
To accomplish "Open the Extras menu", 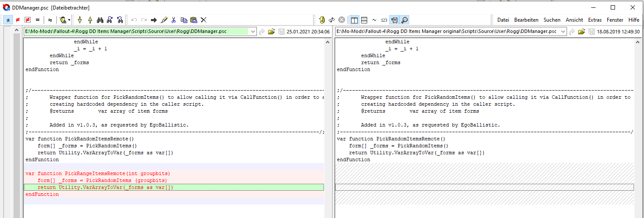I will pos(595,20).
